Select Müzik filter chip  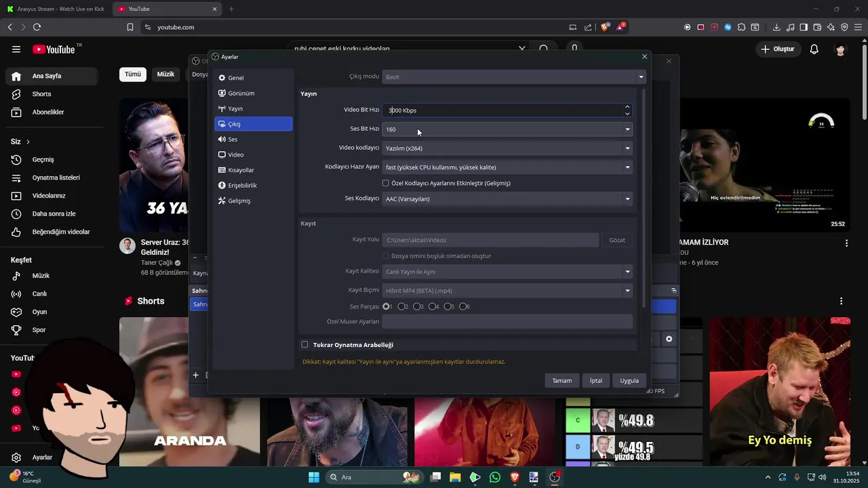click(x=166, y=75)
